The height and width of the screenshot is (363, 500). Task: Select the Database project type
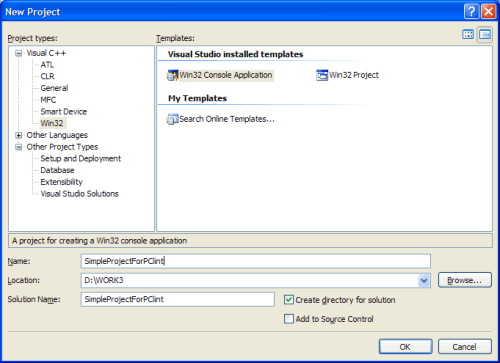57,170
